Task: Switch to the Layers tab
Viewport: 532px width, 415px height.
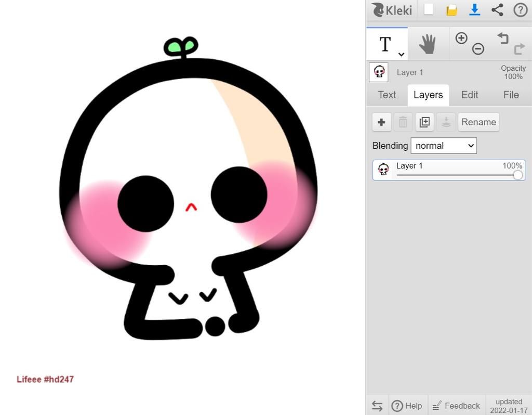Action: tap(428, 95)
